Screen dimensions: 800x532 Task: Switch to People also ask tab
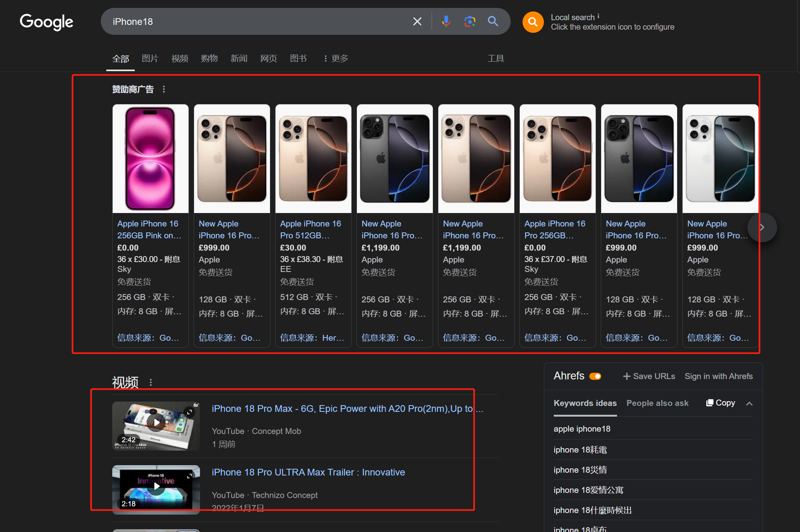click(x=657, y=403)
